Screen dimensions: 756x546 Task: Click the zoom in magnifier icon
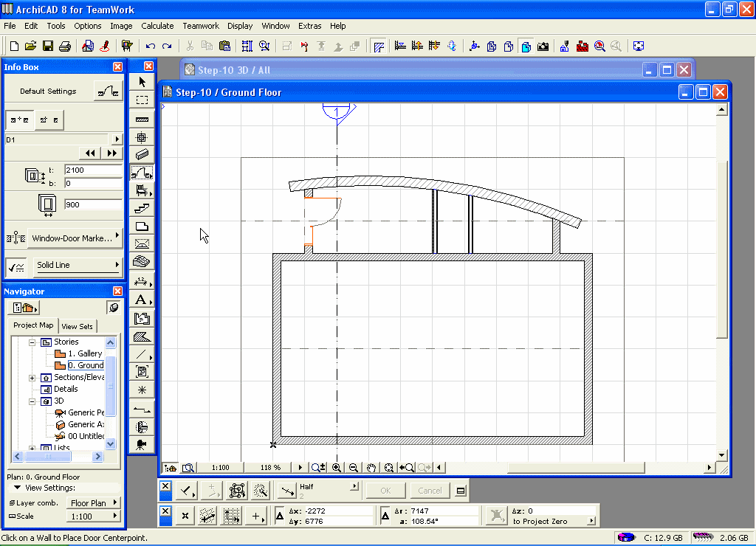(x=337, y=467)
